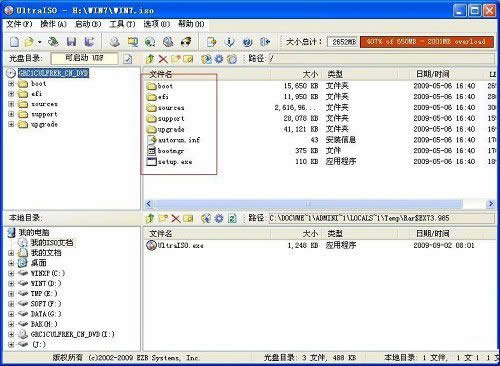Select SOFT(F:) drive in local tree

coord(46,304)
